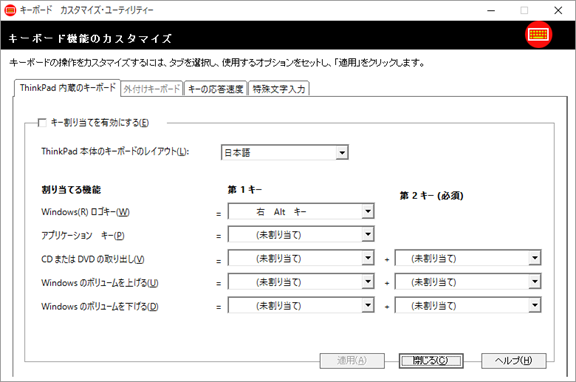Screen dimensions: 576x382
Task: Minimize the keyboard utility window
Action: (491, 10)
